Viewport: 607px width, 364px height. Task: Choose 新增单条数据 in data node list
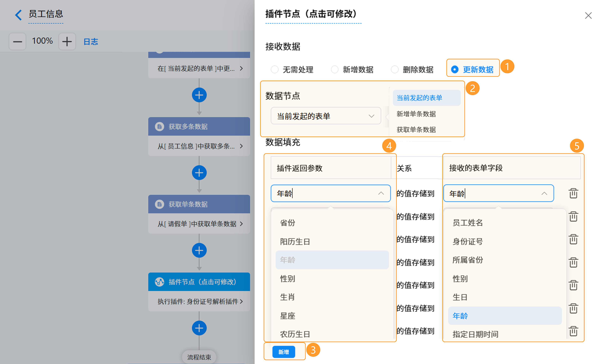tap(426, 114)
